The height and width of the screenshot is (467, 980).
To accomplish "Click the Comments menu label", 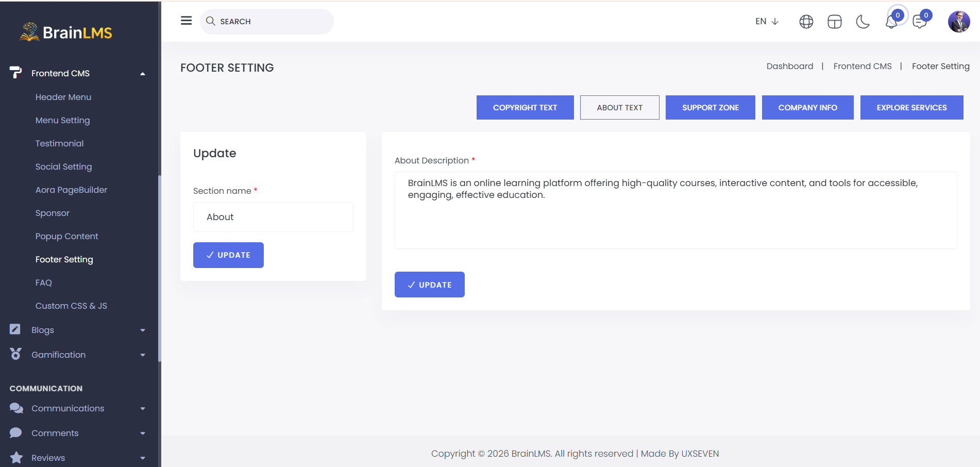I will coord(55,433).
